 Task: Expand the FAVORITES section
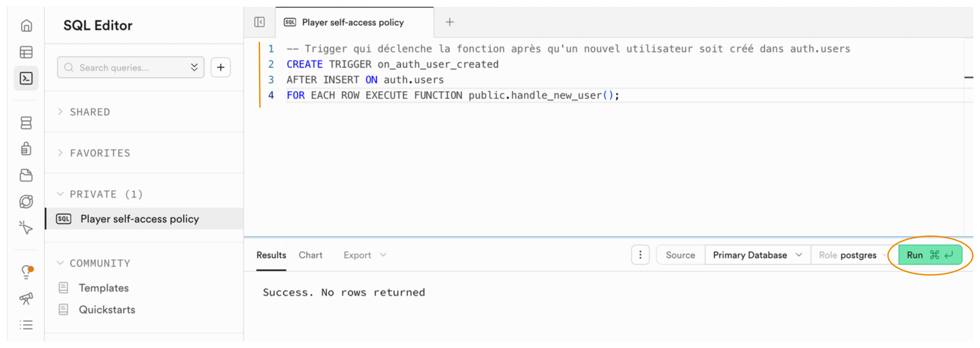pos(100,153)
